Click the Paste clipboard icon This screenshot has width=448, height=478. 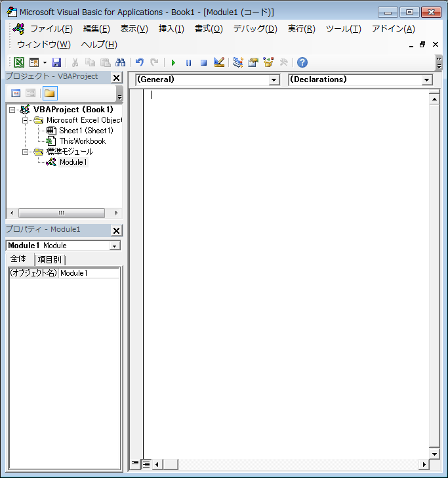coord(105,62)
